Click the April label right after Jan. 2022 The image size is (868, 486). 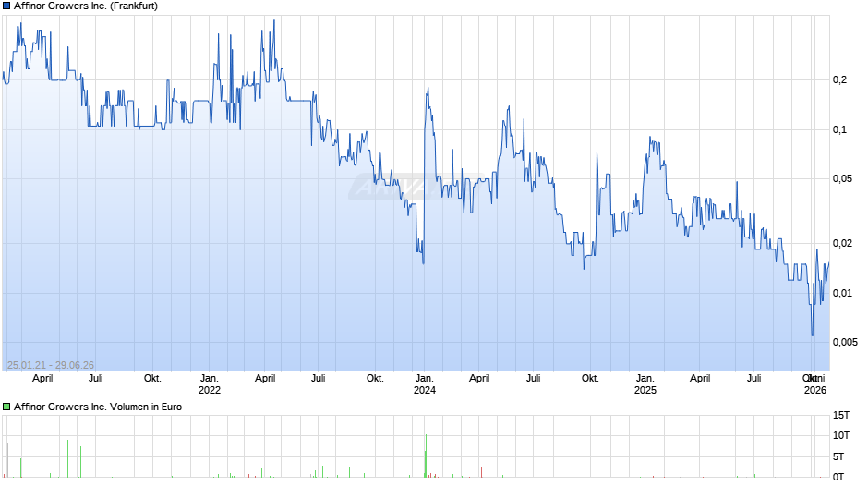pyautogui.click(x=265, y=379)
